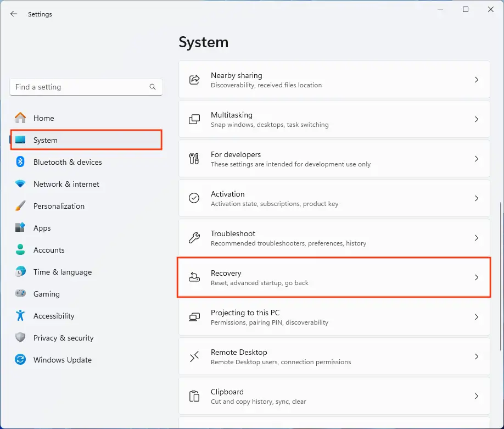Click the Clipboard icon
The image size is (504, 429).
pos(194,396)
